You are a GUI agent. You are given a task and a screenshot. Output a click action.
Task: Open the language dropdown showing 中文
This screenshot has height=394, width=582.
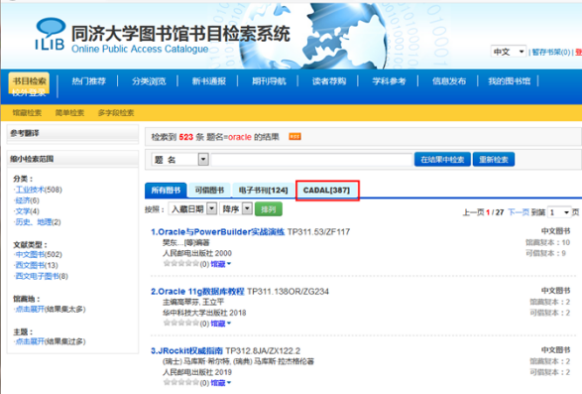[509, 52]
